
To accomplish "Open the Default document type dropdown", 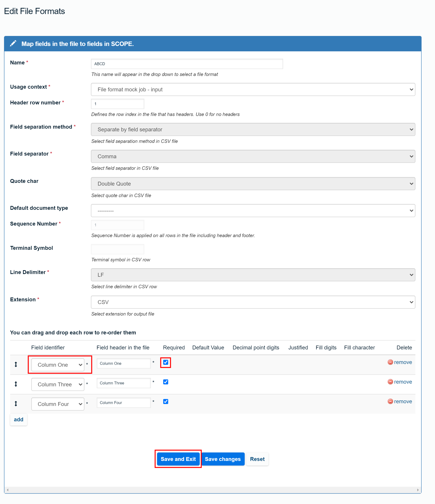I will (253, 210).
